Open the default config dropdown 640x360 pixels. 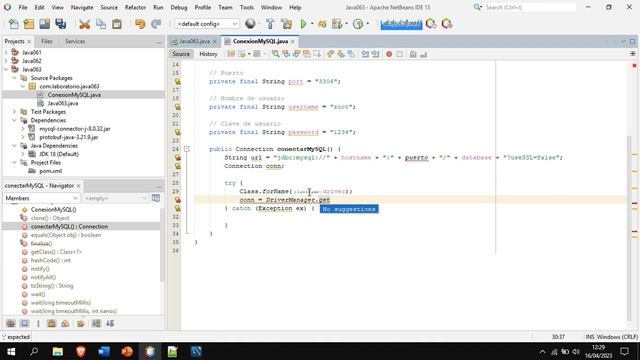(x=207, y=24)
